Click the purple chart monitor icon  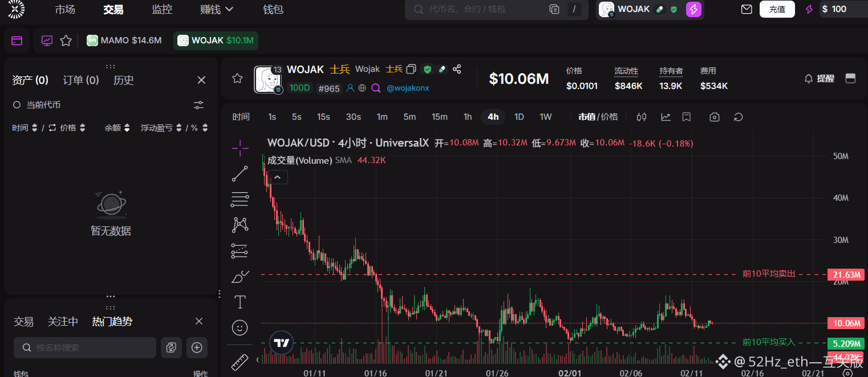click(x=47, y=40)
